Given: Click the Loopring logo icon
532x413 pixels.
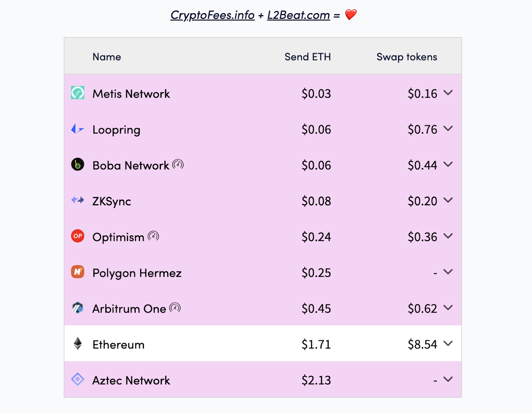Looking at the screenshot, I should (77, 129).
